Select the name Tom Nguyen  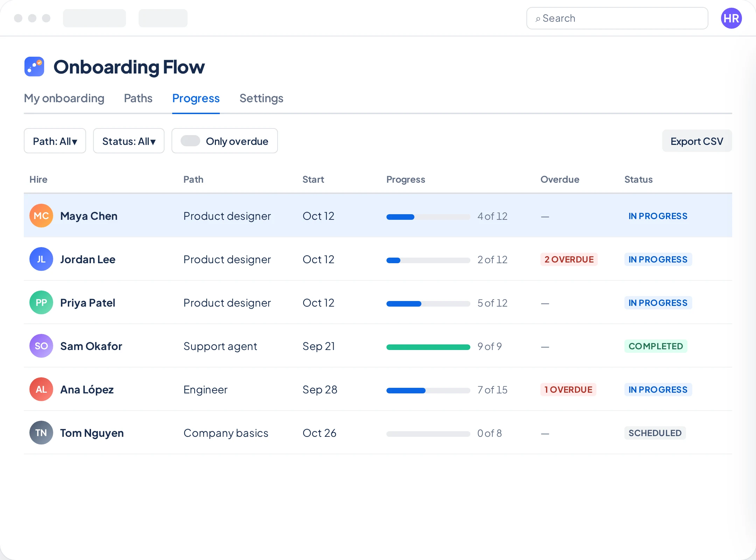92,433
